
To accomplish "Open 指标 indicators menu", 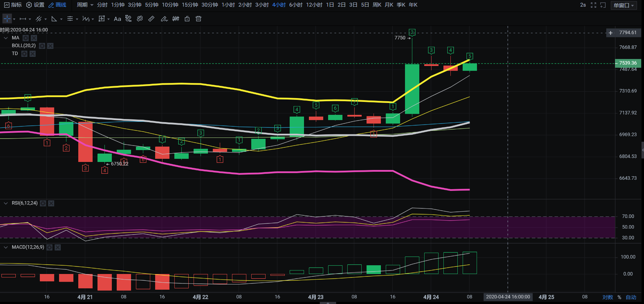I will tap(13, 5).
